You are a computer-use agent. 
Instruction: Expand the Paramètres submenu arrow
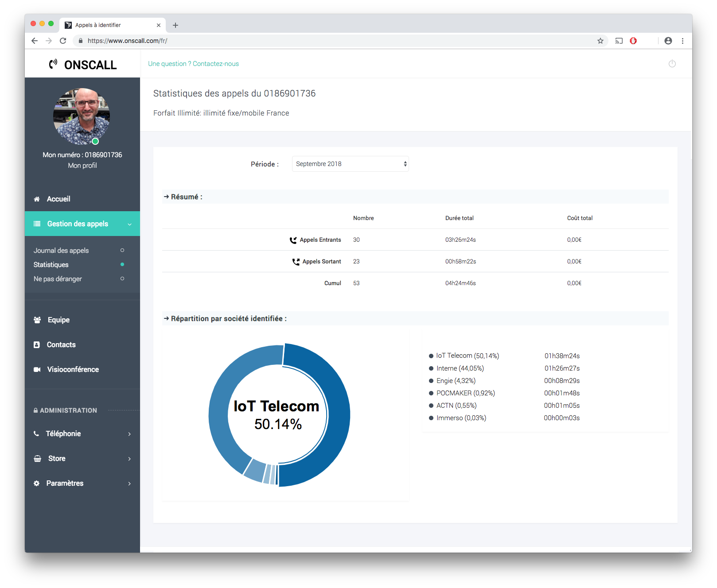tap(129, 484)
